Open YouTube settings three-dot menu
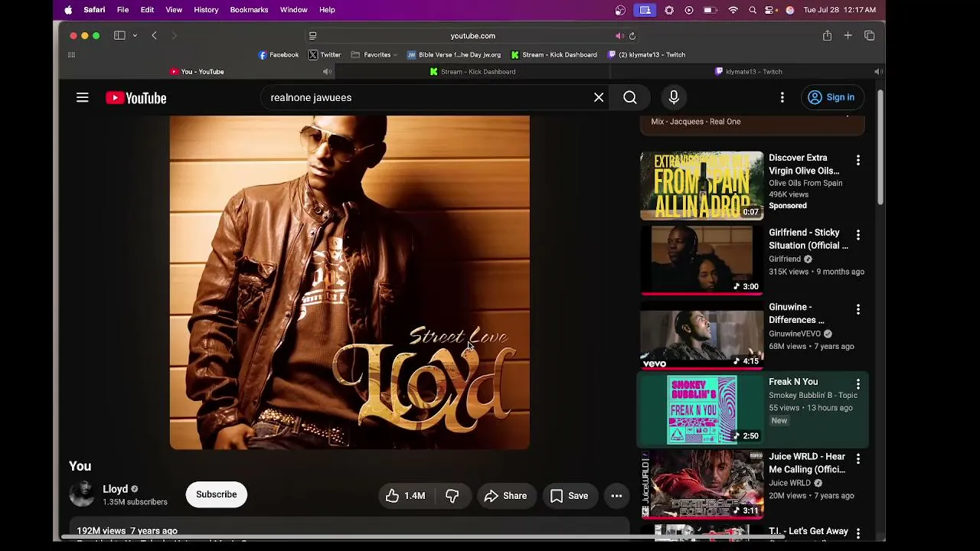980x551 pixels. pos(782,98)
